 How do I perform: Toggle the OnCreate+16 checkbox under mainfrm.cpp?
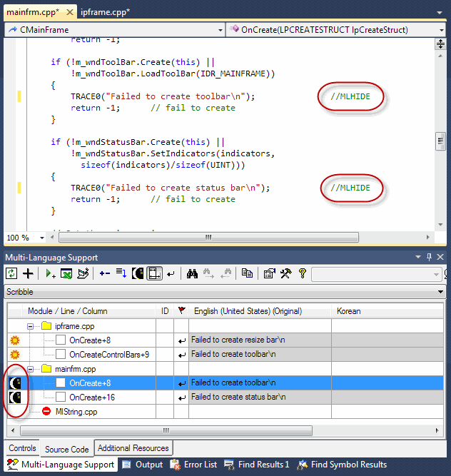[x=61, y=397]
